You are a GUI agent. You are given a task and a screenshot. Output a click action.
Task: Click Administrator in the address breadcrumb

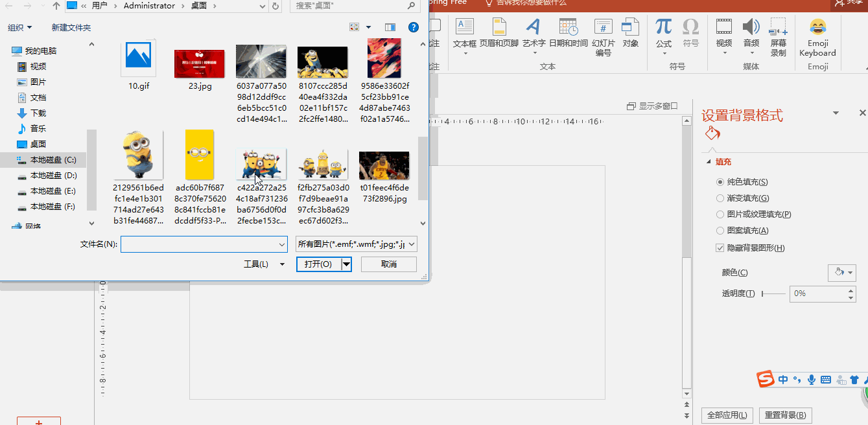148,5
